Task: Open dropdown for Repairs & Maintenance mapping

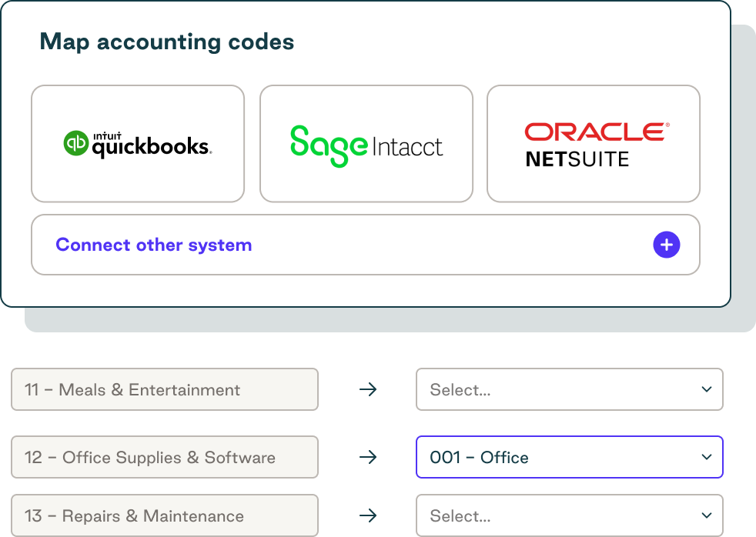Action: point(570,515)
